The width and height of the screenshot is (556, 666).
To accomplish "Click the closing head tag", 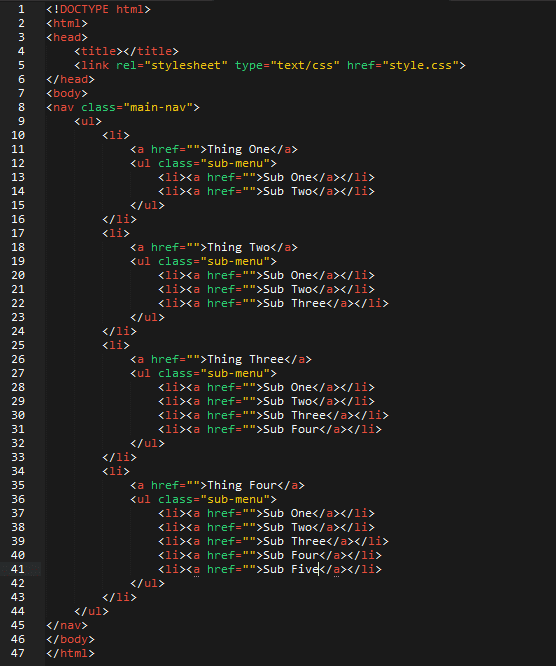I will 71,79.
